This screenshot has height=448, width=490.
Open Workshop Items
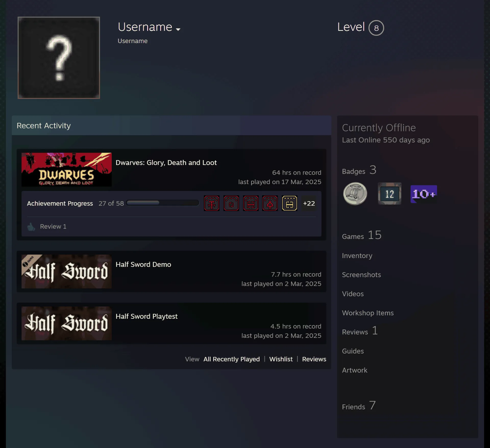368,313
